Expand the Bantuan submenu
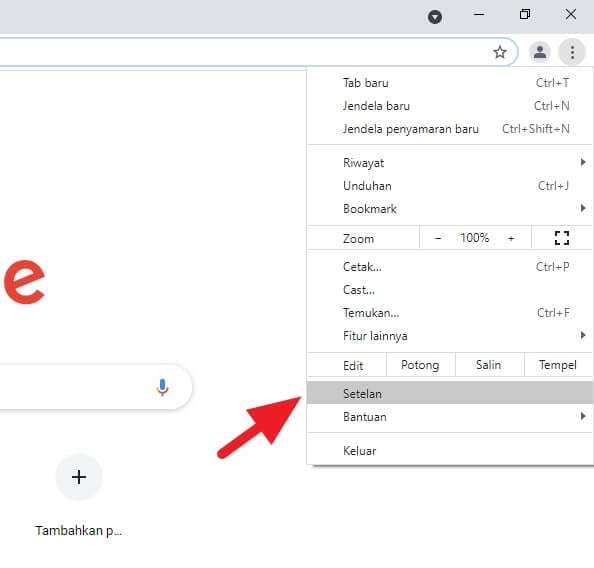 tap(450, 416)
